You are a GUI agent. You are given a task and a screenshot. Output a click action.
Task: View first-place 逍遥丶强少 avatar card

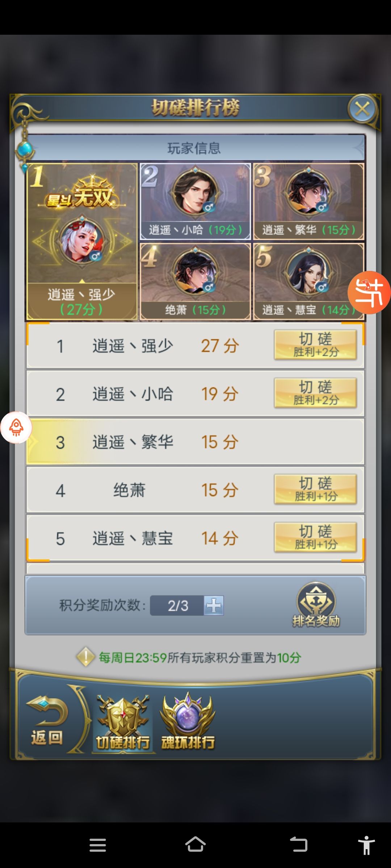tap(82, 242)
